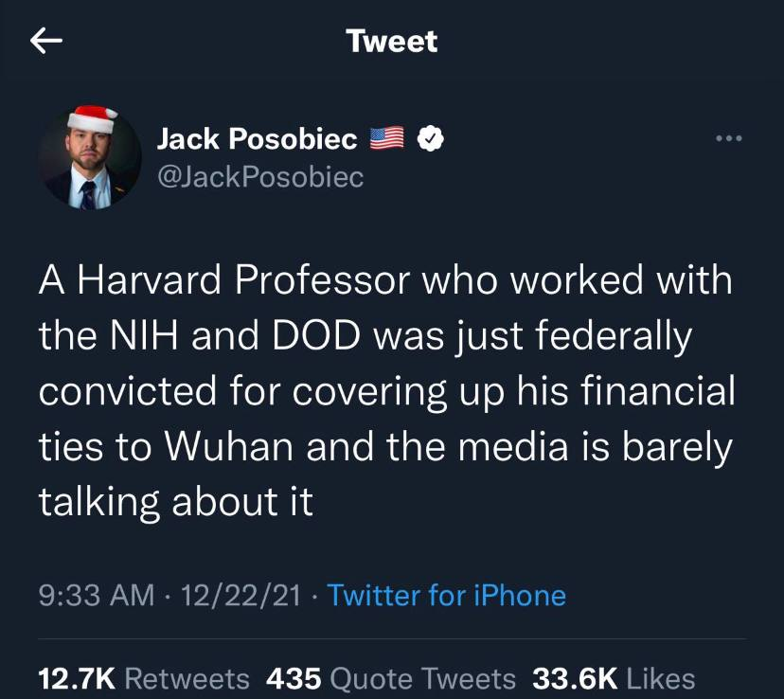View the 33.6K Likes list
The width and height of the screenshot is (784, 699).
(x=614, y=678)
